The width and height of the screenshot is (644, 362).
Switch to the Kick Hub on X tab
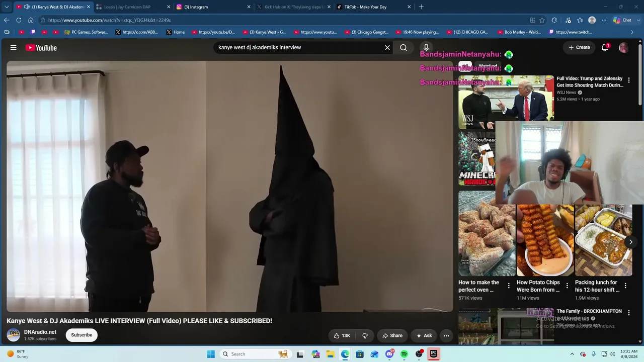[x=294, y=7]
